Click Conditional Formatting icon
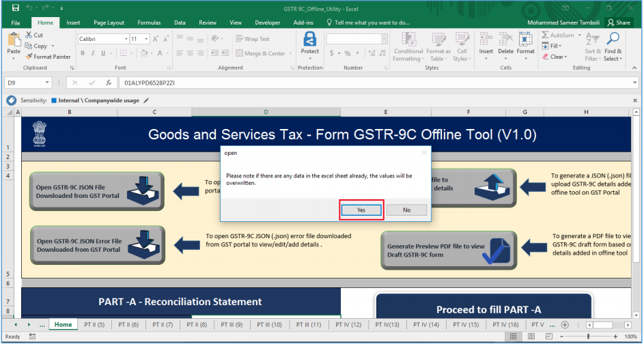This screenshot has height=344, width=644. tap(408, 40)
